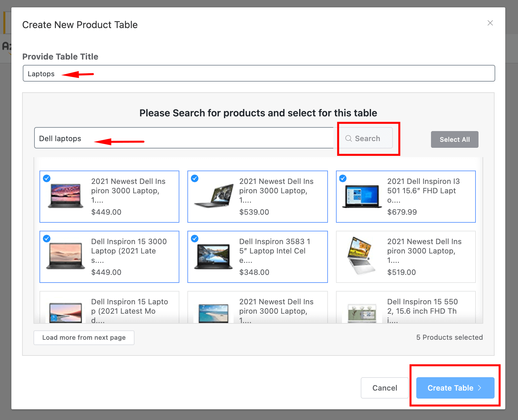This screenshot has height=420, width=518.
Task: Click thumbnail of Dell Inspiron 3583 laptop
Action: (213, 256)
